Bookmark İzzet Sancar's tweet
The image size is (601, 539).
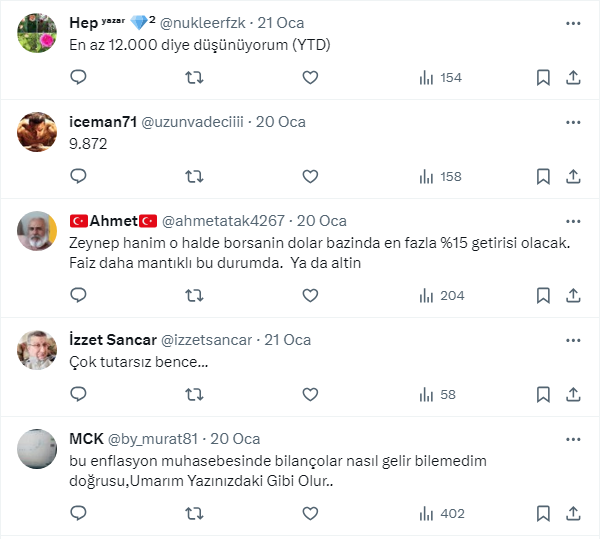[543, 394]
